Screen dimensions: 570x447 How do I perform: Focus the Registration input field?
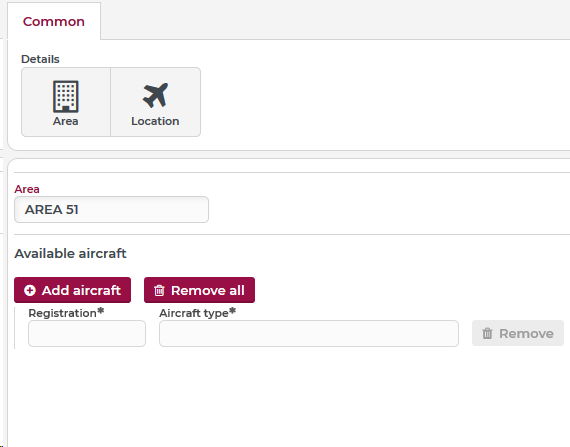pyautogui.click(x=87, y=334)
